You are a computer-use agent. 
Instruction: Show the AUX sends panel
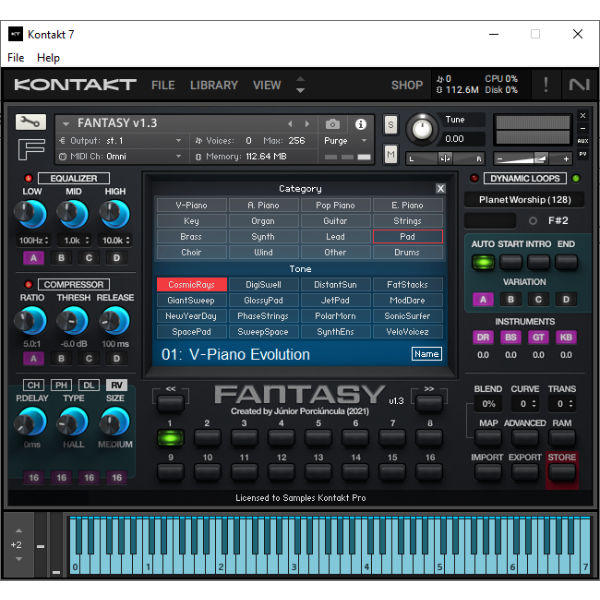[582, 141]
